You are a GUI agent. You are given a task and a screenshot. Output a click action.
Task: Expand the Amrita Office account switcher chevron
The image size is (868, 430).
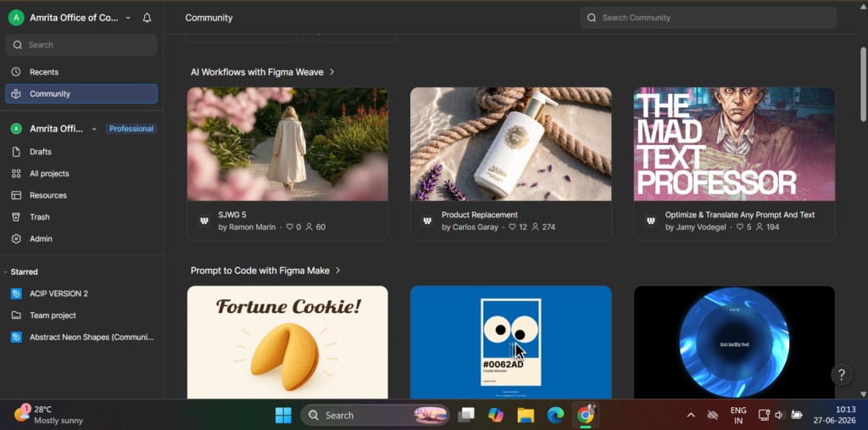tap(128, 18)
